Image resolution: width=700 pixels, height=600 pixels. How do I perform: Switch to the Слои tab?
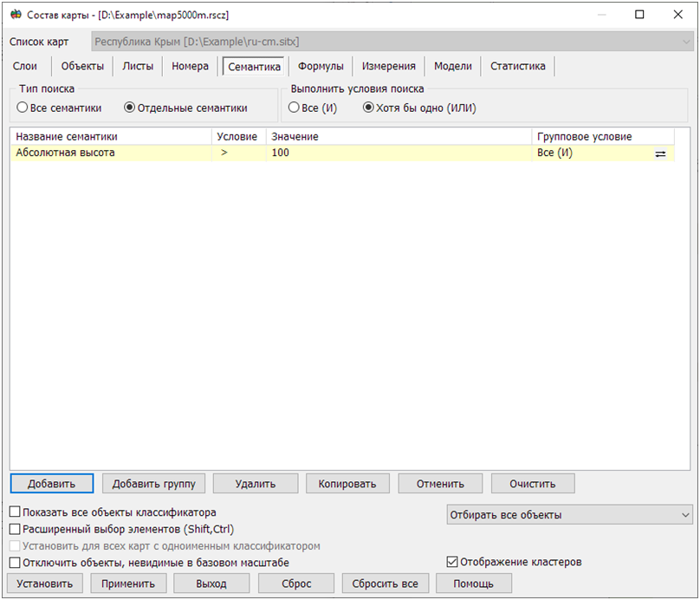click(25, 65)
